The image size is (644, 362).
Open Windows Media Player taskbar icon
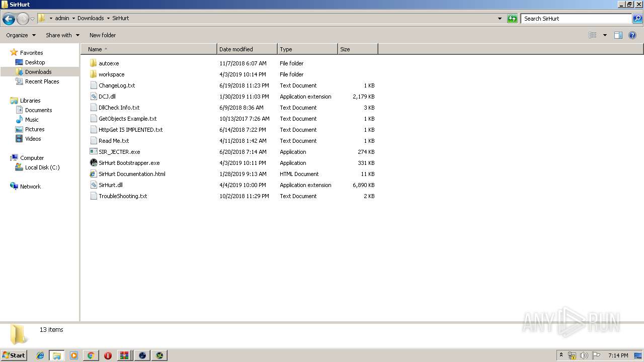pos(74,355)
